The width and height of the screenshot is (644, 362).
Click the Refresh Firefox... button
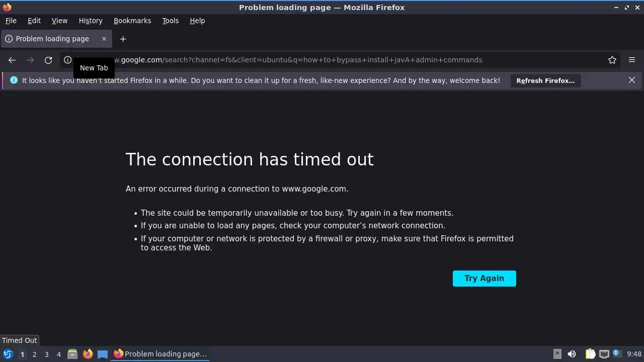[x=545, y=80]
